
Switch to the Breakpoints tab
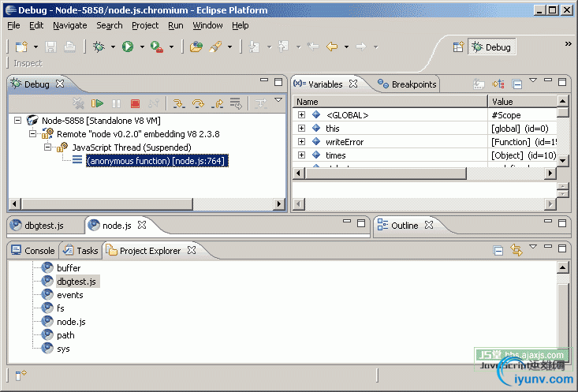[x=407, y=84]
